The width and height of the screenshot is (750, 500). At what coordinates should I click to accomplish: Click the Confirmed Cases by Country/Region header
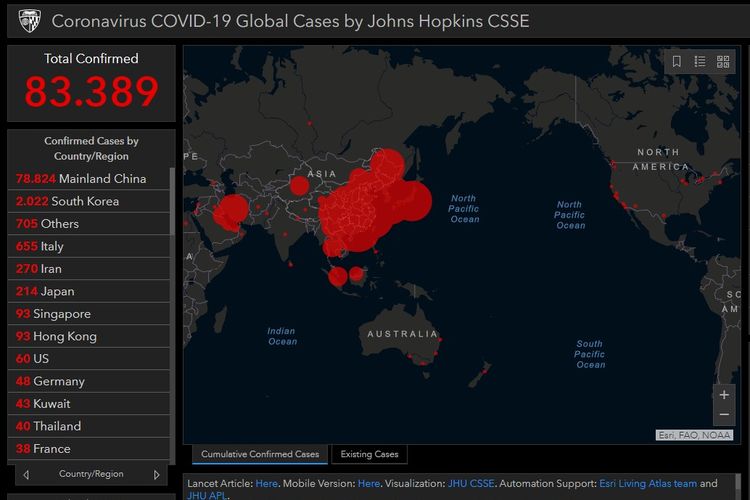pyautogui.click(x=91, y=148)
